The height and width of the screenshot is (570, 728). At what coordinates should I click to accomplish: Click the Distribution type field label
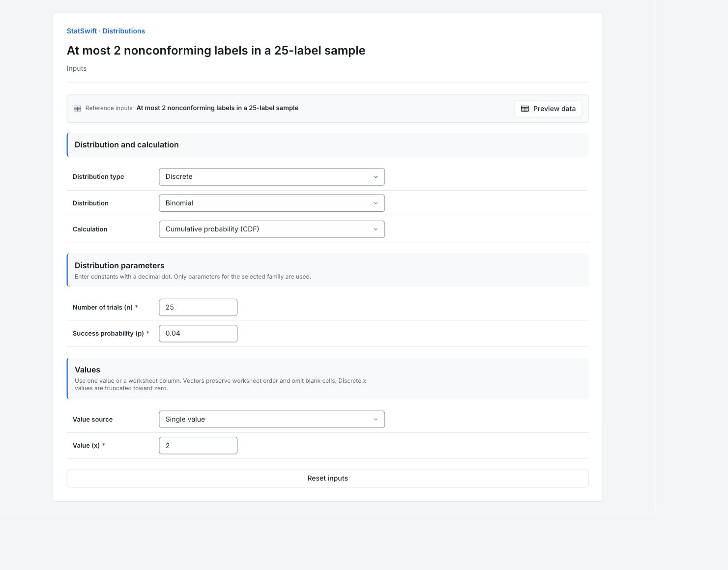click(98, 176)
